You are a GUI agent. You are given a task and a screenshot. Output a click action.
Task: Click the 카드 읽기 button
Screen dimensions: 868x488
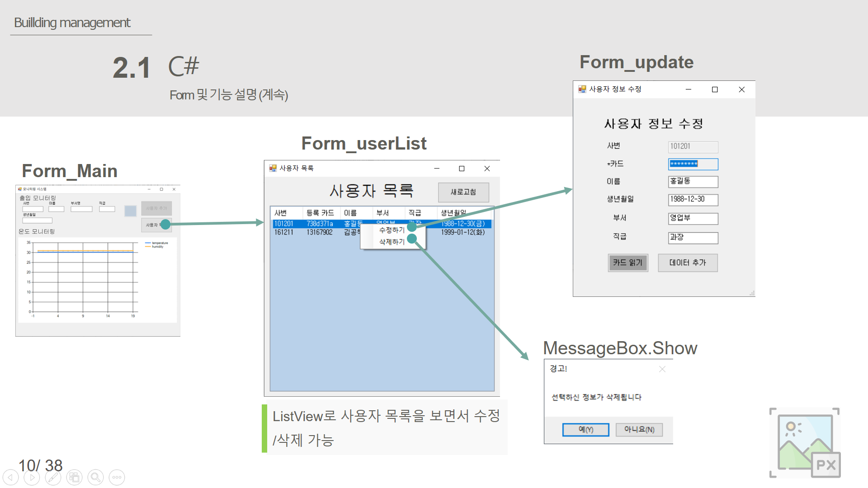coord(627,263)
